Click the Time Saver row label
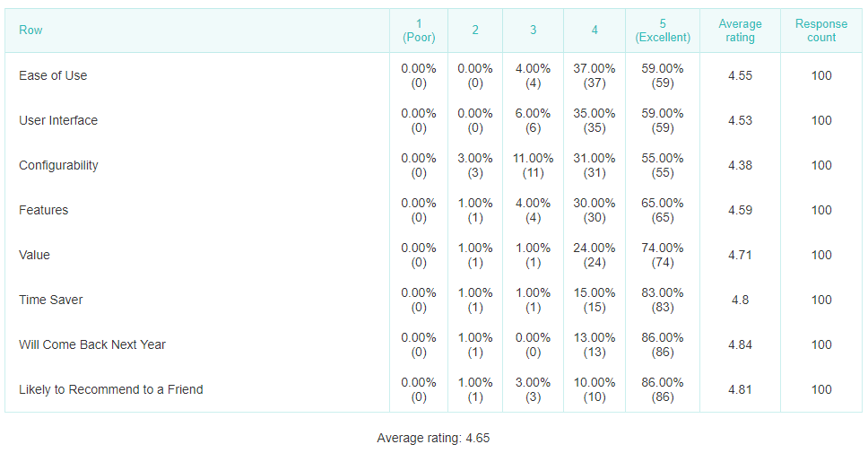 coord(51,300)
